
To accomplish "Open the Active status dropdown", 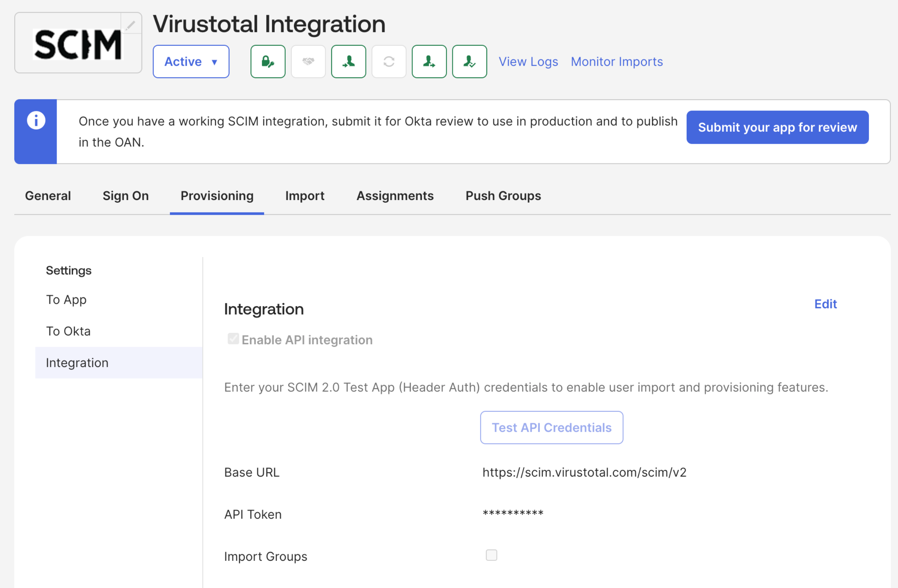I will coord(191,62).
